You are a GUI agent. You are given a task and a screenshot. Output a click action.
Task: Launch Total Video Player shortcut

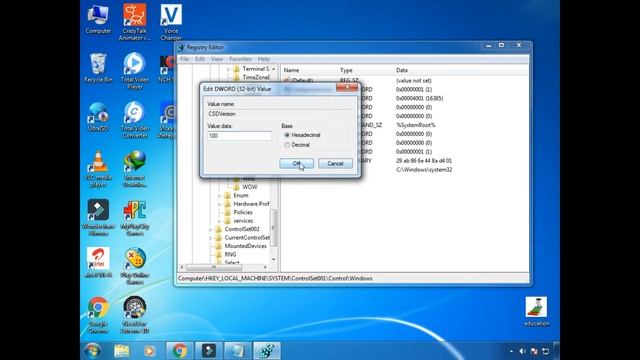click(135, 71)
